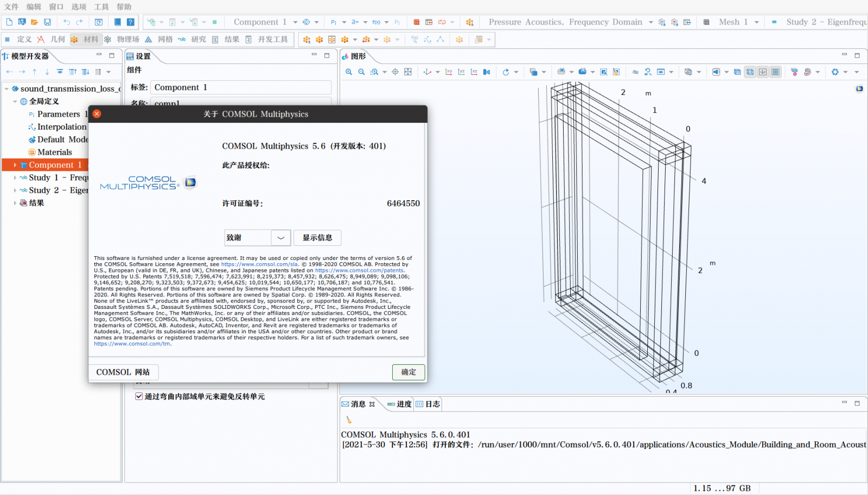Click the 确定 button in About dialog
Image resolution: width=868 pixels, height=495 pixels.
[409, 372]
